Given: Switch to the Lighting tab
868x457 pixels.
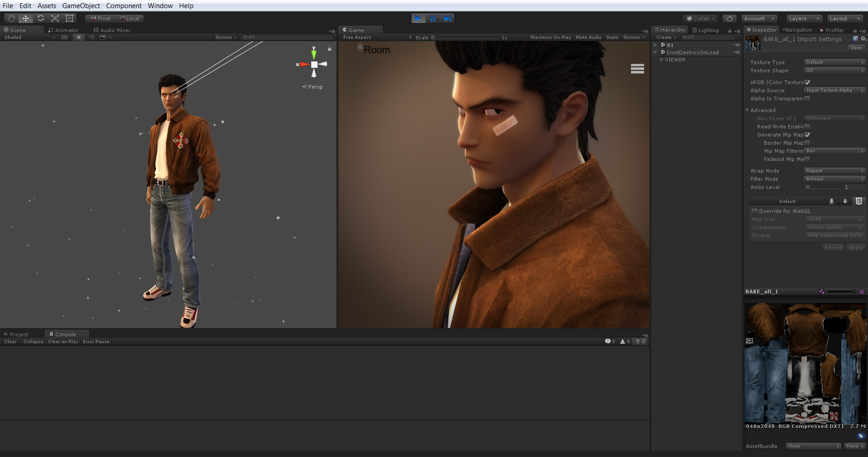Looking at the screenshot, I should (706, 30).
